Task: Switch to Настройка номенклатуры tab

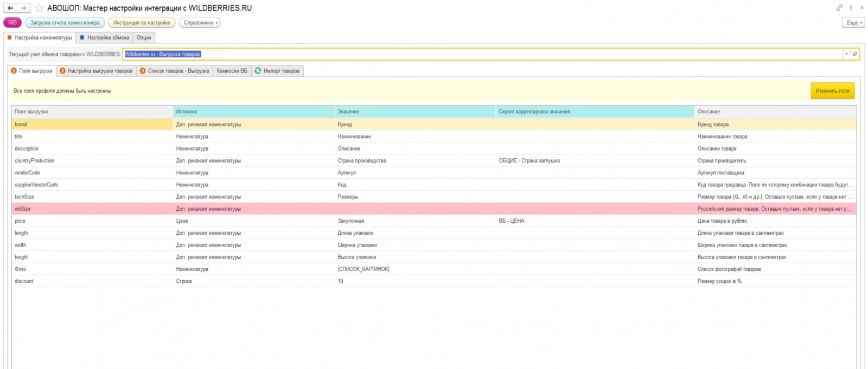Action: (x=40, y=38)
